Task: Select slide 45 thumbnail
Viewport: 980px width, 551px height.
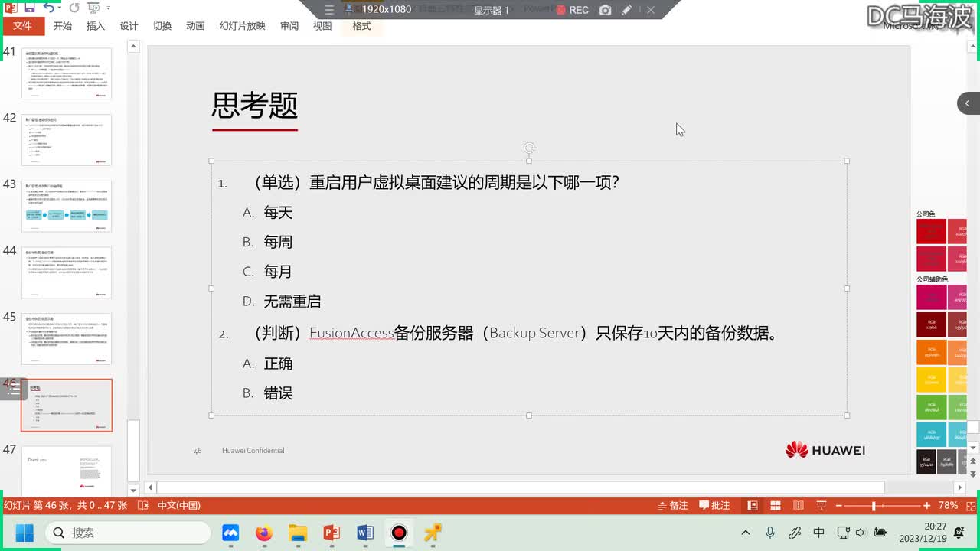Action: coord(67,339)
